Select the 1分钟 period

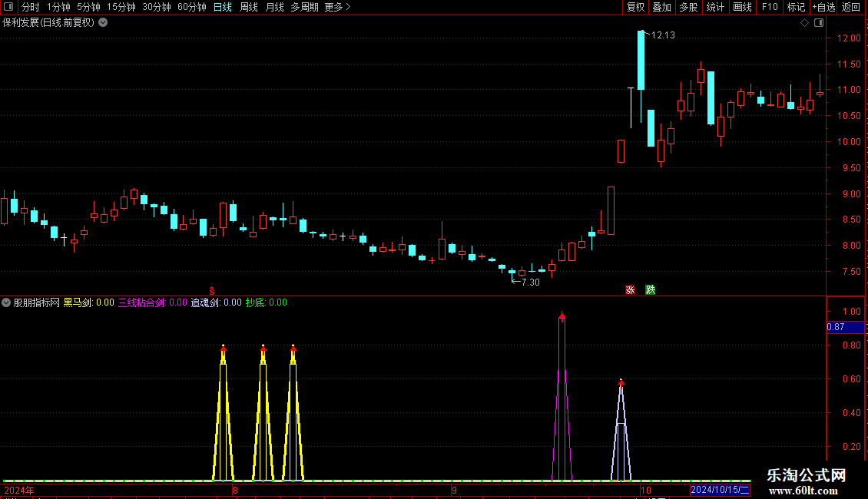pos(58,7)
